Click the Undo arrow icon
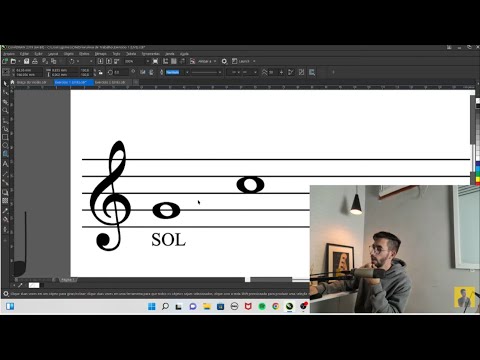This screenshot has width=480, height=360. coord(72,61)
